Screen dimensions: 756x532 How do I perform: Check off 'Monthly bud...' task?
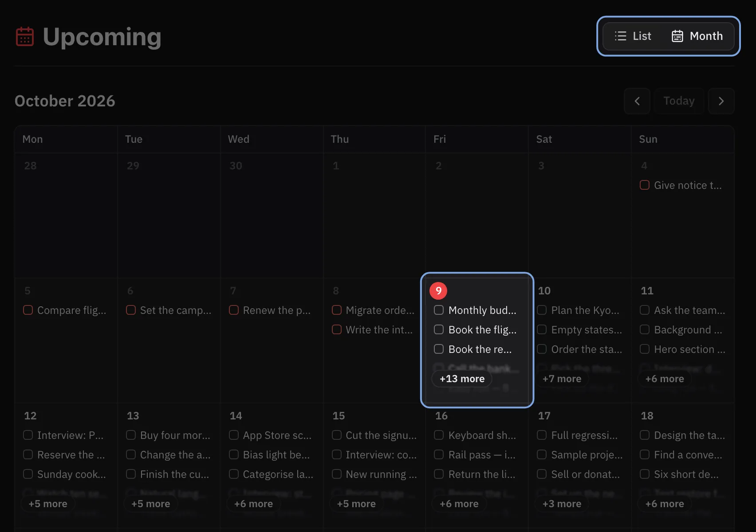[439, 310]
